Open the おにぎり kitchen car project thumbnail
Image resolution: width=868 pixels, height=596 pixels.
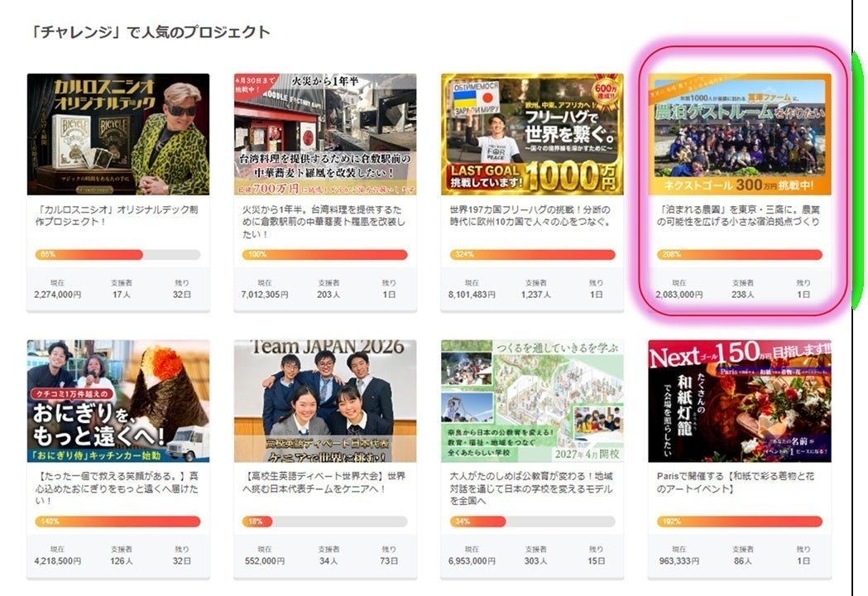pyautogui.click(x=117, y=401)
